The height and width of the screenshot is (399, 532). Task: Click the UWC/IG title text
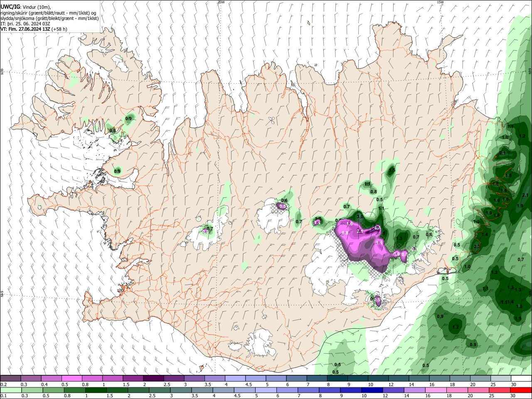click(10, 7)
